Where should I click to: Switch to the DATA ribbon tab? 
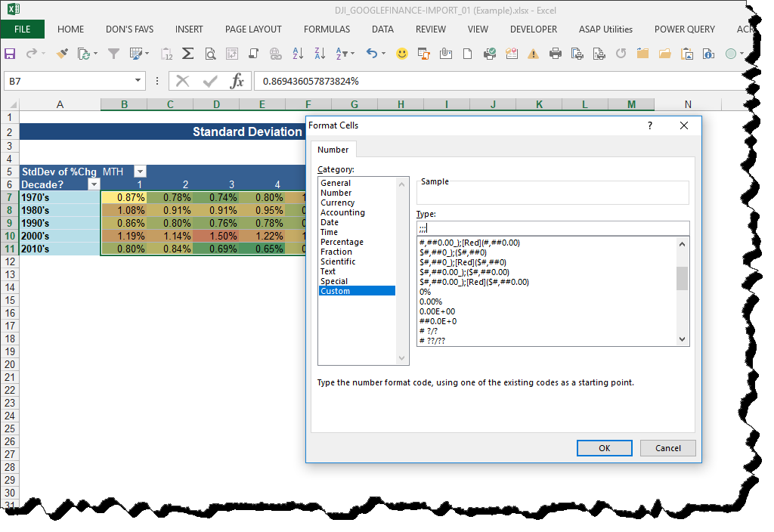(x=382, y=29)
